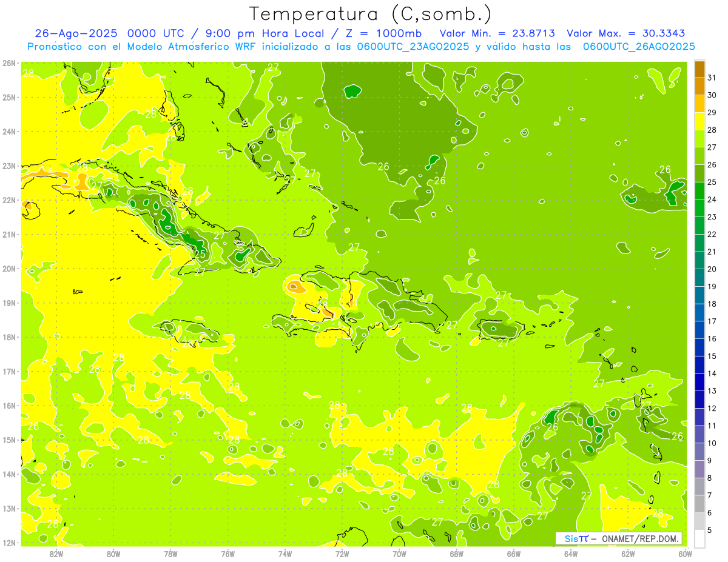Screen dimensions: 728x562
Task: Click longitude axis label "72W"
Action: click(342, 554)
